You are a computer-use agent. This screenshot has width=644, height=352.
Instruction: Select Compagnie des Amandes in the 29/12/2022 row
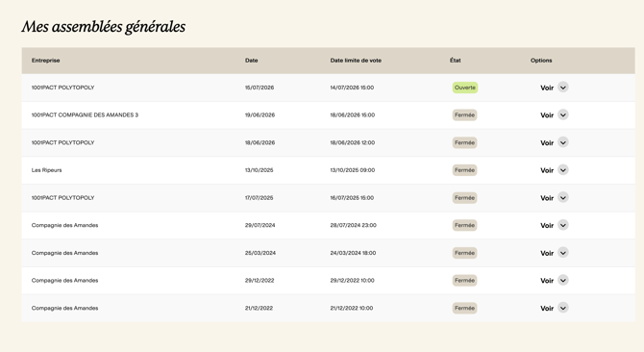(64, 281)
